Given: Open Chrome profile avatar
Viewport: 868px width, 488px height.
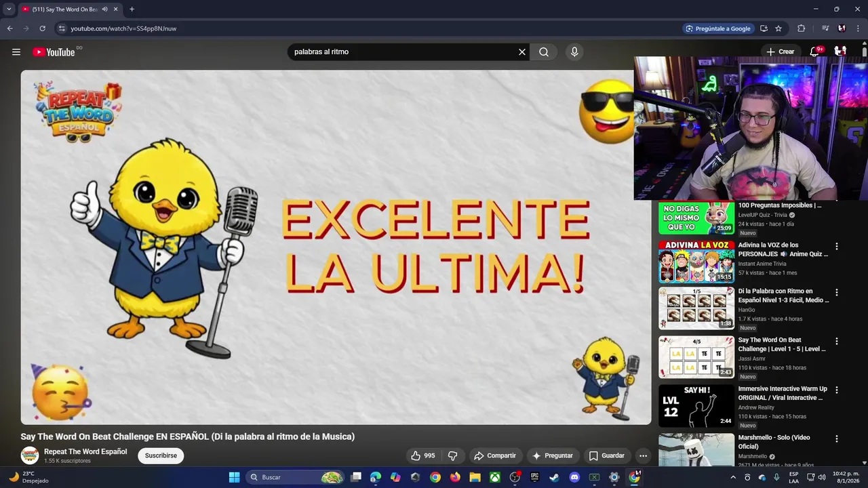Looking at the screenshot, I should [x=842, y=28].
